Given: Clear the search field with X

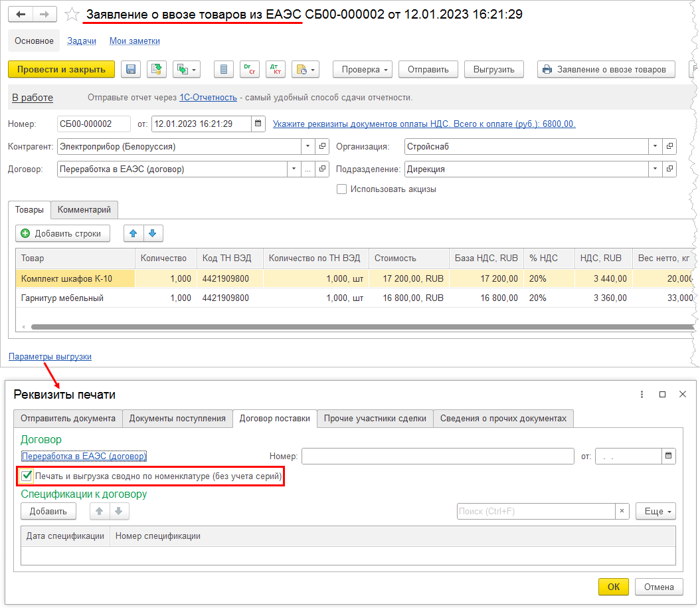Looking at the screenshot, I should click(622, 511).
